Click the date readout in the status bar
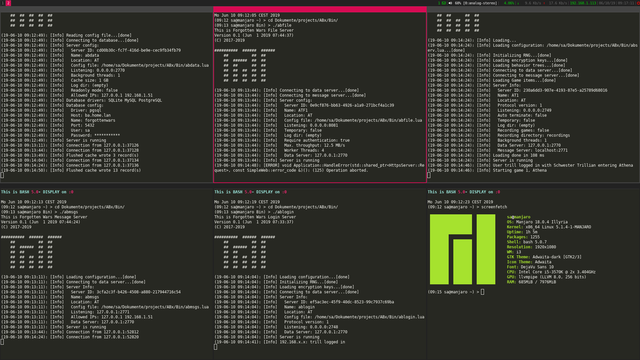 tap(607, 3)
